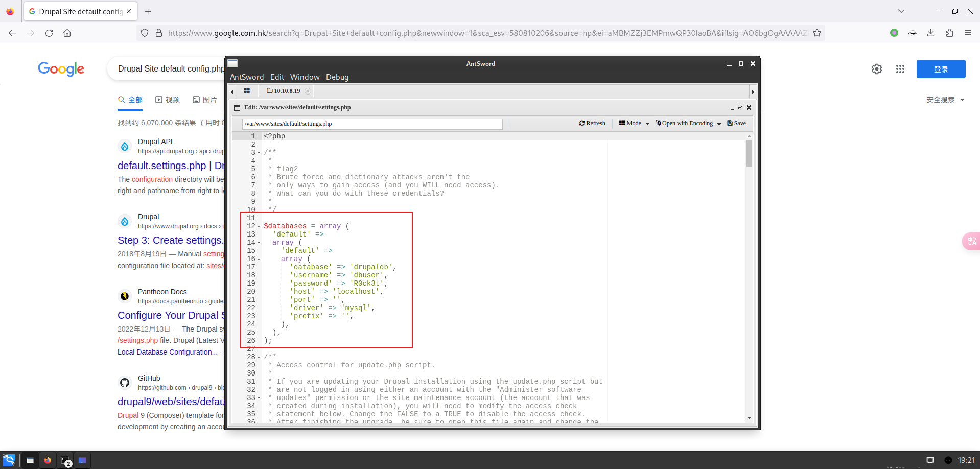Click the Firefox icon in taskbar

(x=48, y=460)
